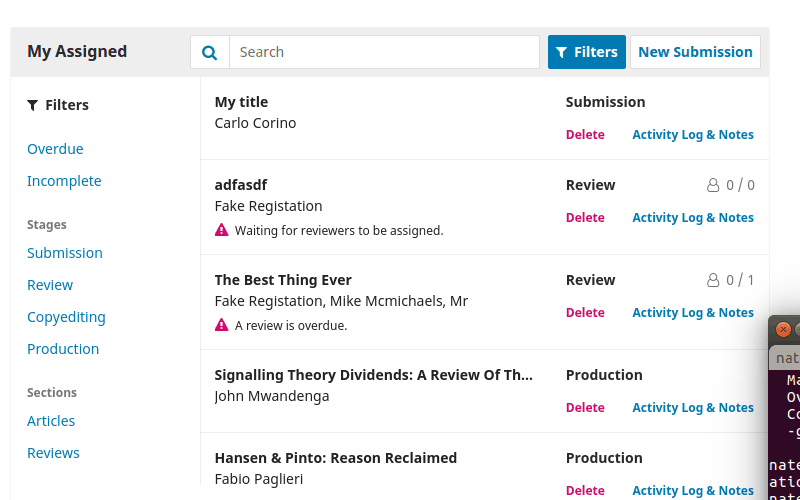The image size is (800, 500).
Task: Filter by Articles section
Action: tap(51, 421)
